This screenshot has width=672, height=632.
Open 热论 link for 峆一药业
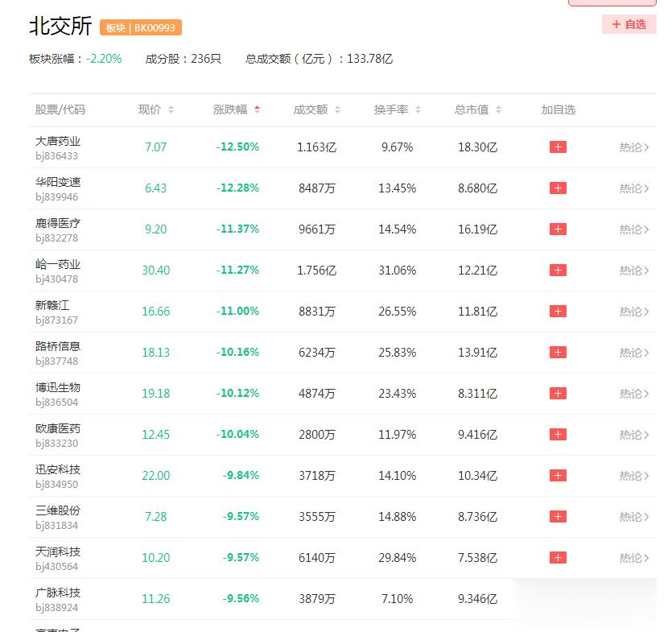[634, 271]
